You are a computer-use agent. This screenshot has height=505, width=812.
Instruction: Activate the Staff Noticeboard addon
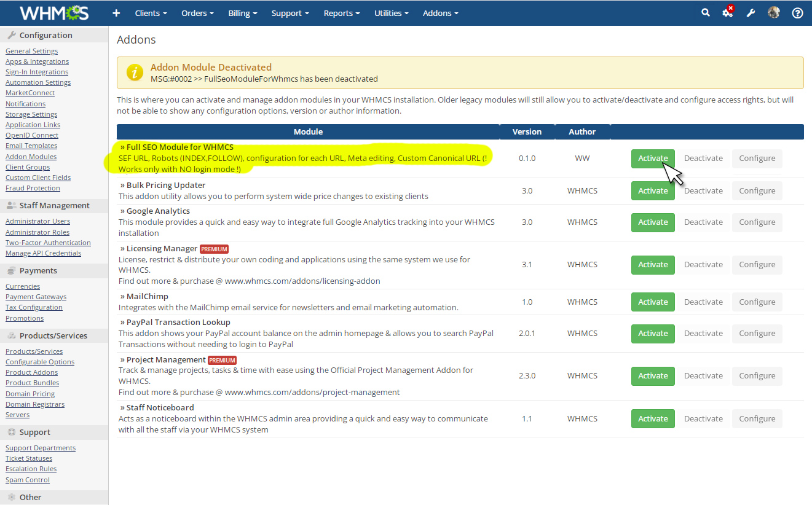pyautogui.click(x=653, y=419)
